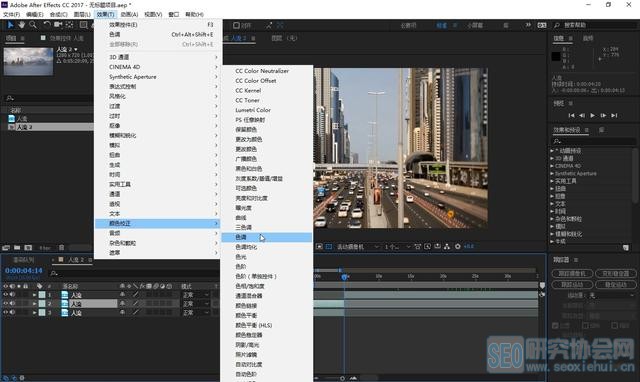The image size is (640, 382).
Task: Click the blue timeline playhead marker
Action: coord(344,277)
